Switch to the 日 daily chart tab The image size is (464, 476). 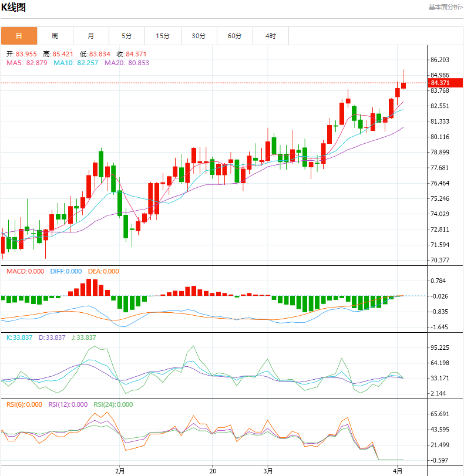(19, 36)
